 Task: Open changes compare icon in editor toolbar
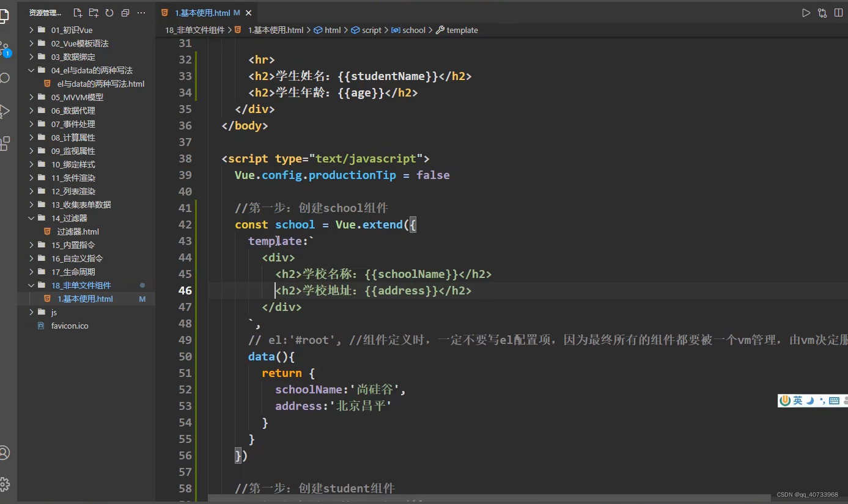pos(822,13)
